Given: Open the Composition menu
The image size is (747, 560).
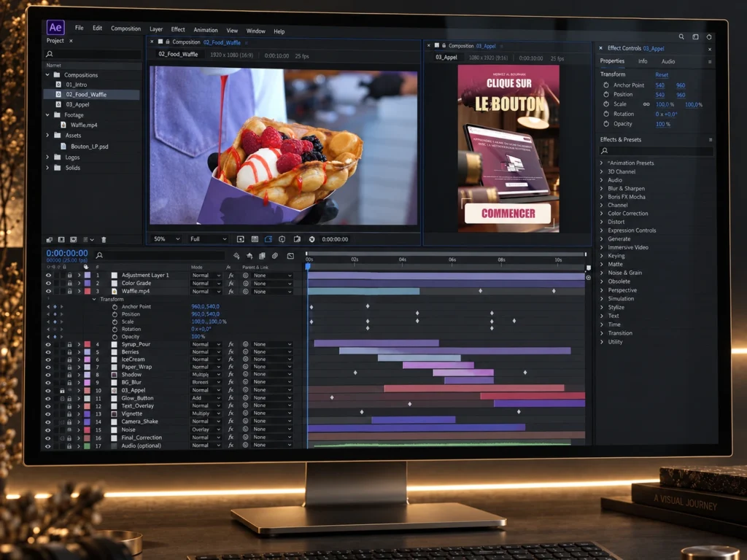Looking at the screenshot, I should (125, 28).
